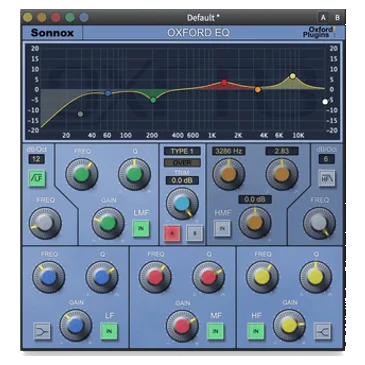
Task: Click the green LMF FREQ knob
Action: click(82, 174)
